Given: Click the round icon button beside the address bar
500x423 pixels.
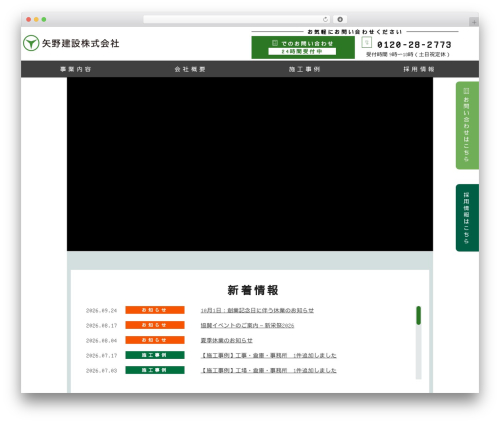Looking at the screenshot, I should pos(340,19).
